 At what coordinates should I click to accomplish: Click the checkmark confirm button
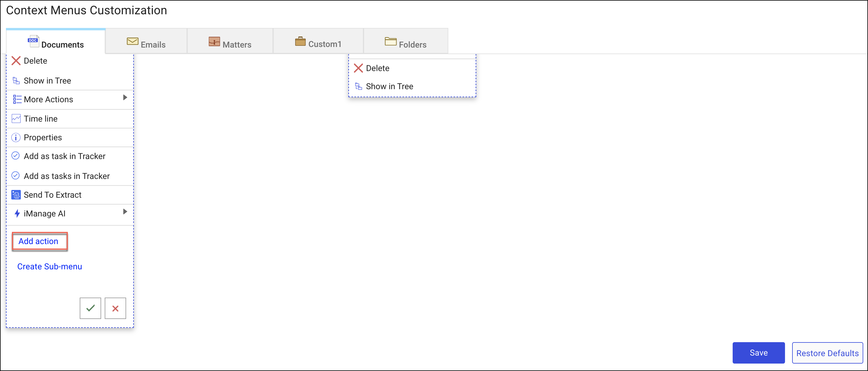coord(90,309)
